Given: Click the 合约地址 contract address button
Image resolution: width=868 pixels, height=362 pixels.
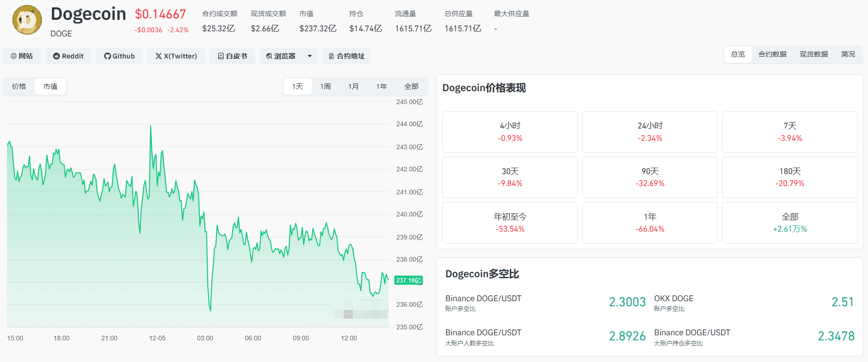Looking at the screenshot, I should pyautogui.click(x=346, y=56).
